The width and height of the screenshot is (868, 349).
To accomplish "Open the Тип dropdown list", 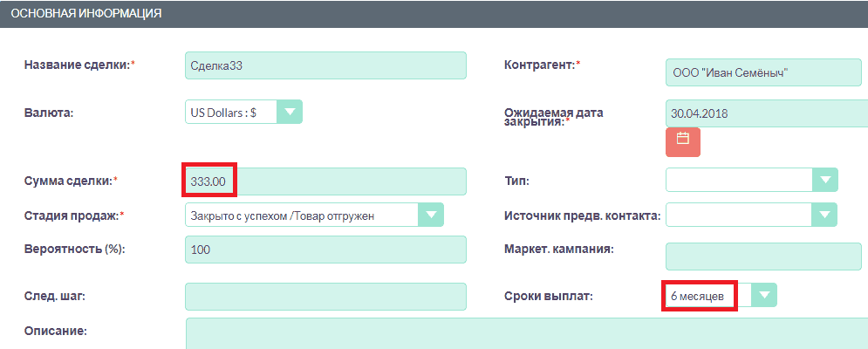I will click(x=824, y=180).
